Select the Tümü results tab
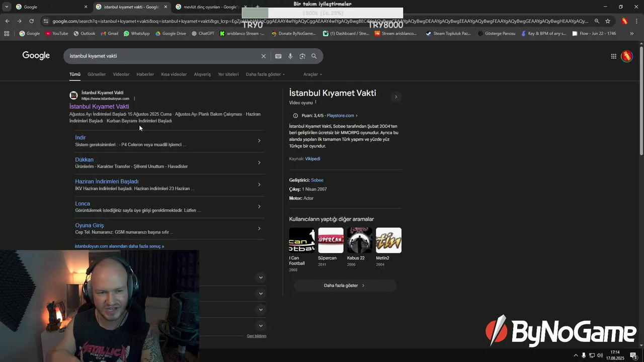This screenshot has height=362, width=644. (75, 74)
